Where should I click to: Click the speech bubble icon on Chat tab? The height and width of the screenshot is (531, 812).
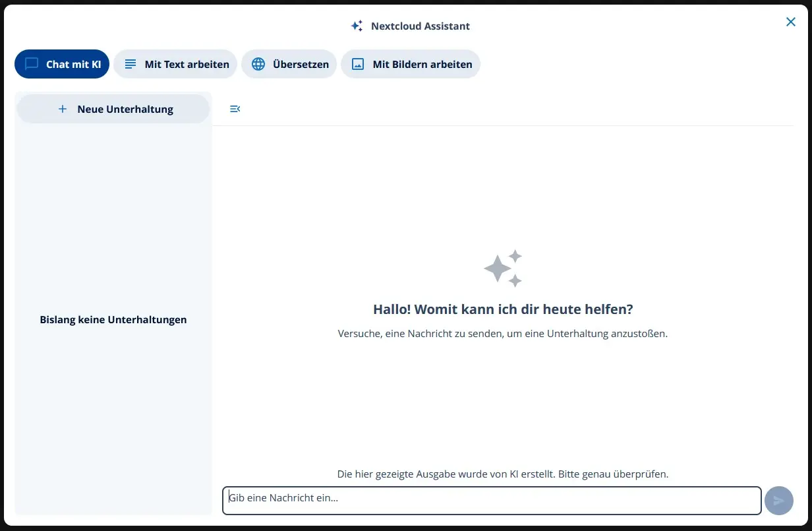coord(31,63)
